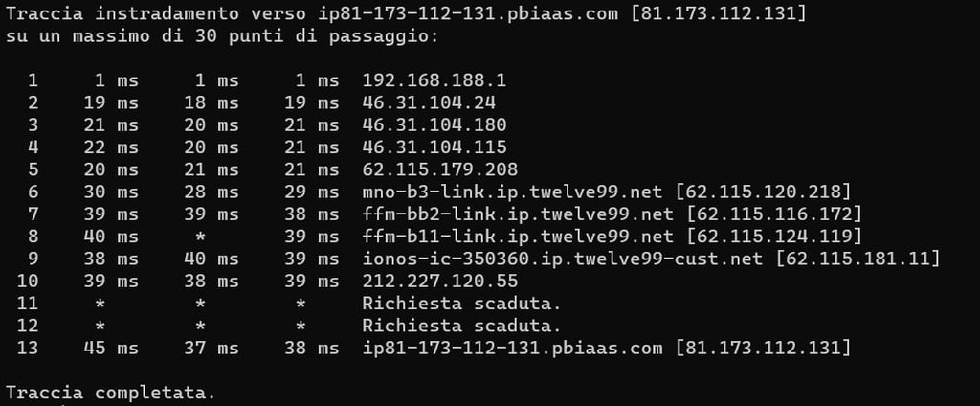Click the ionos-ic-350360.ip.twelve99-cust.net hostname
Image resolution: width=980 pixels, height=406 pixels.
pyautogui.click(x=562, y=259)
